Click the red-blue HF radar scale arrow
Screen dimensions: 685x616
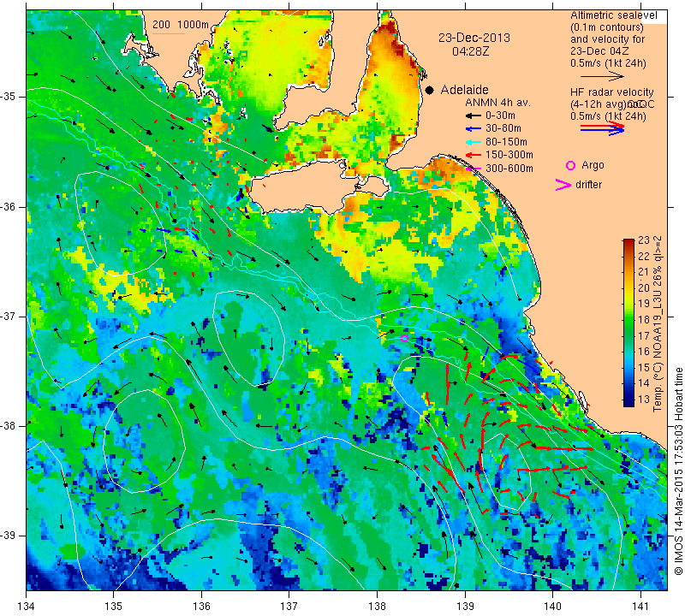(602, 128)
